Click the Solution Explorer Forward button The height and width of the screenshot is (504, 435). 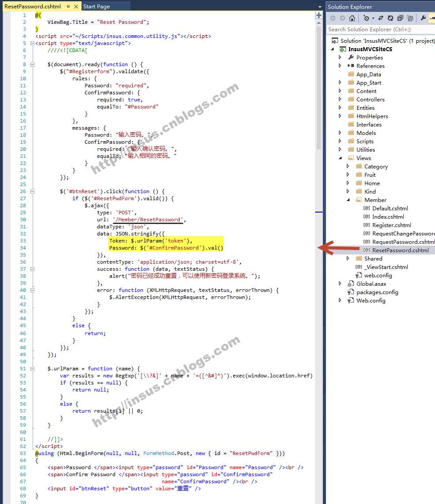pos(342,19)
